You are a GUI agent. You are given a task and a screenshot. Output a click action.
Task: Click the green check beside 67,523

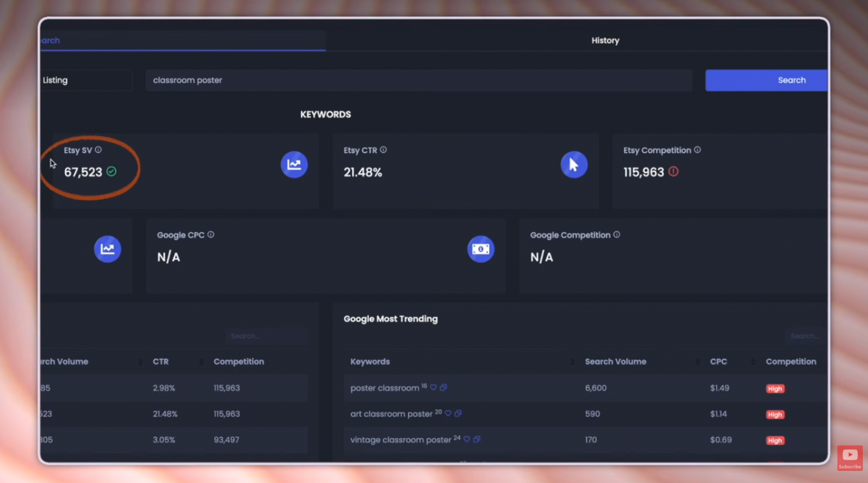point(112,171)
